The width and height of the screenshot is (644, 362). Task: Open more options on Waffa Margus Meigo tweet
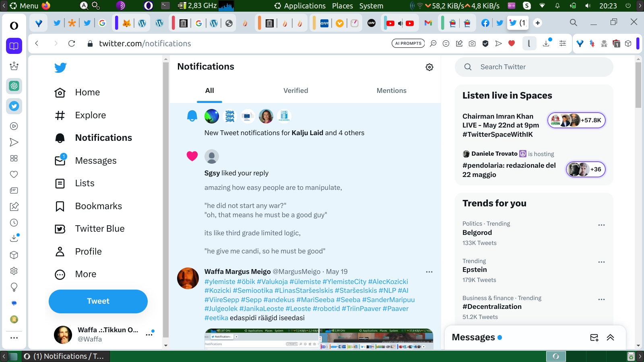(x=429, y=272)
